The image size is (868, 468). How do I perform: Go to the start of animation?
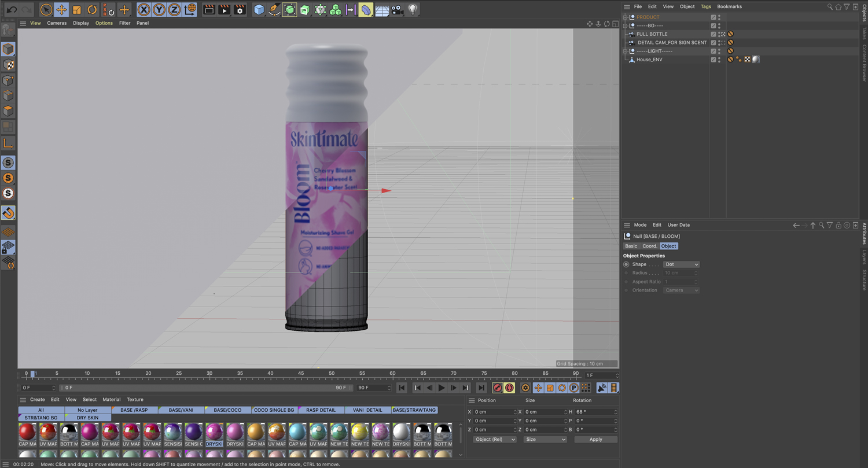coord(402,388)
